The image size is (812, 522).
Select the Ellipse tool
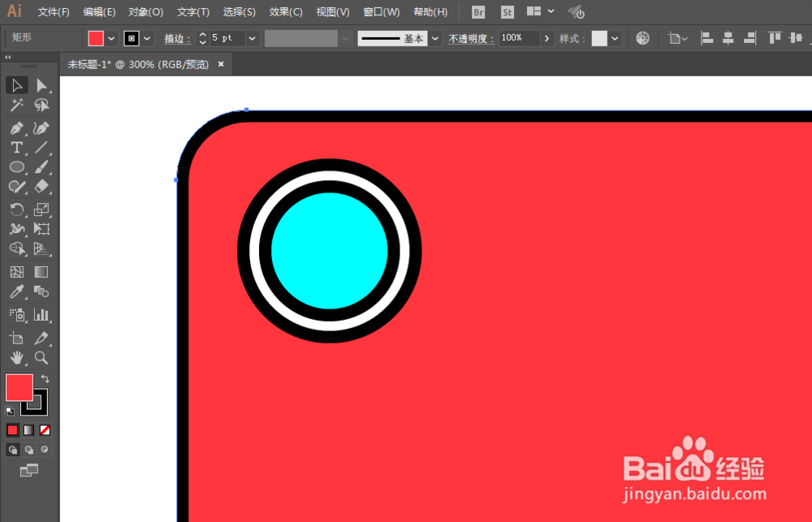click(16, 166)
